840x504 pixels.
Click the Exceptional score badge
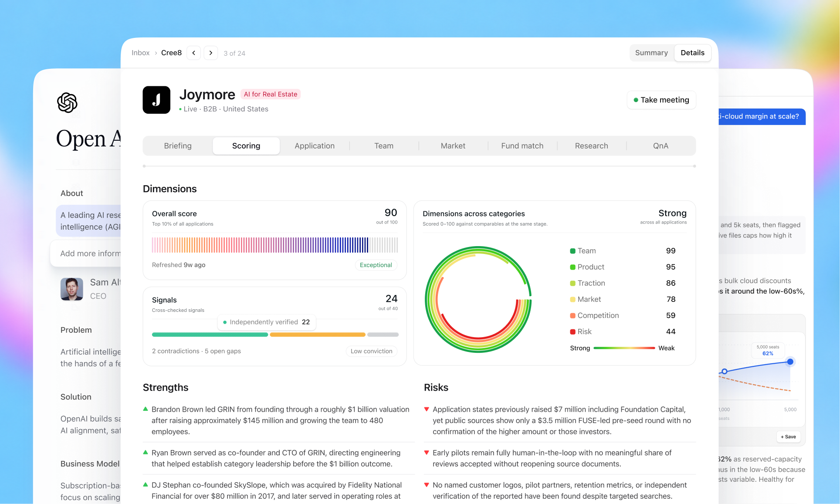click(x=376, y=265)
